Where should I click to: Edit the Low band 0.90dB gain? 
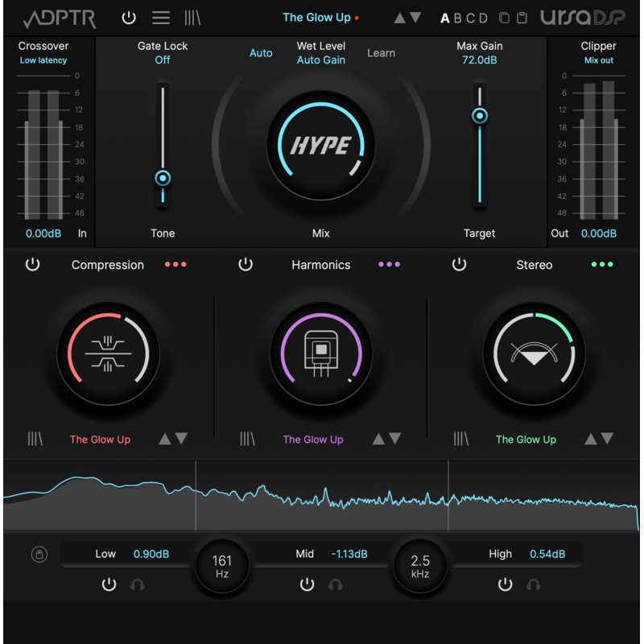[151, 554]
